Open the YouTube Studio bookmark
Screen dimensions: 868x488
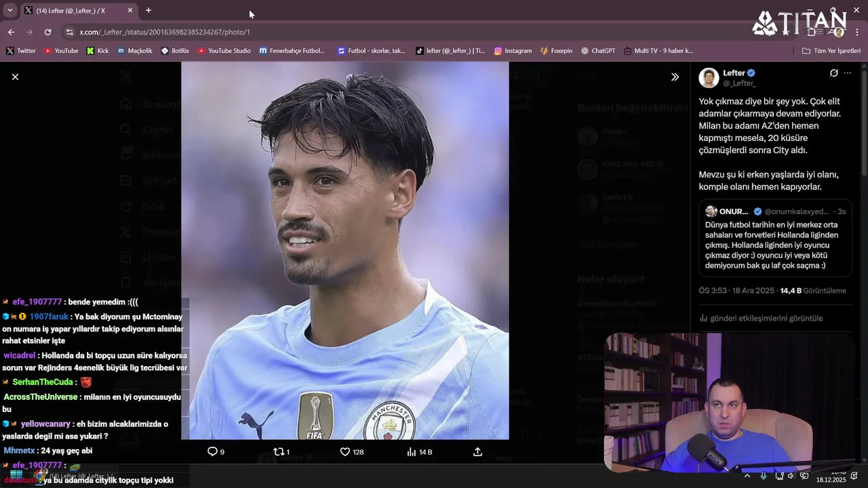click(x=224, y=51)
